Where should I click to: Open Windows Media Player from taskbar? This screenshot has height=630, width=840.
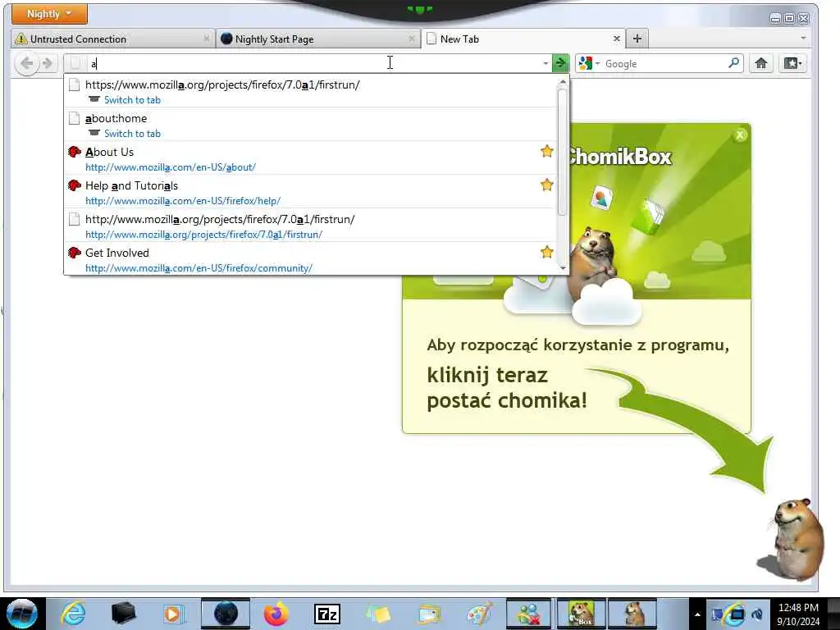coord(174,614)
